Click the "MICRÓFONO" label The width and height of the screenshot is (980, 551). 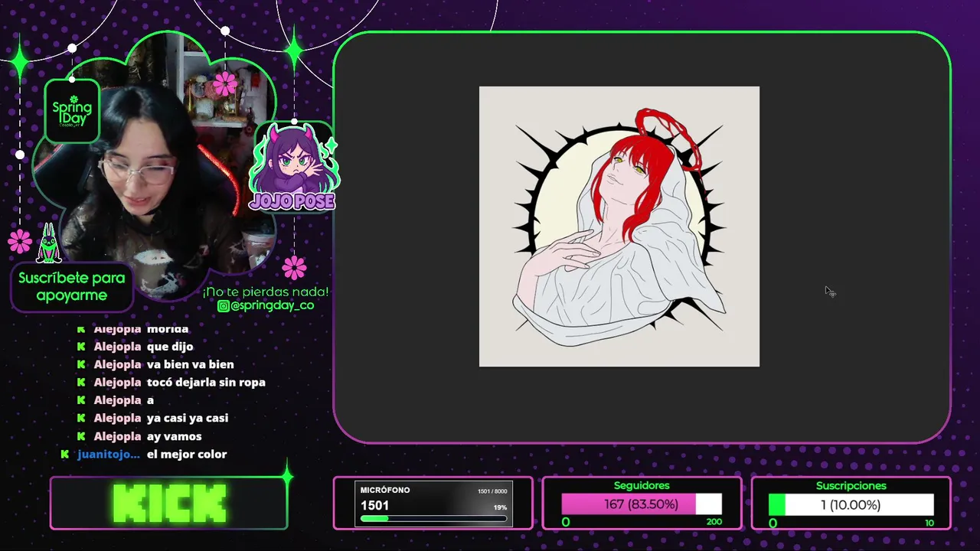pyautogui.click(x=385, y=490)
